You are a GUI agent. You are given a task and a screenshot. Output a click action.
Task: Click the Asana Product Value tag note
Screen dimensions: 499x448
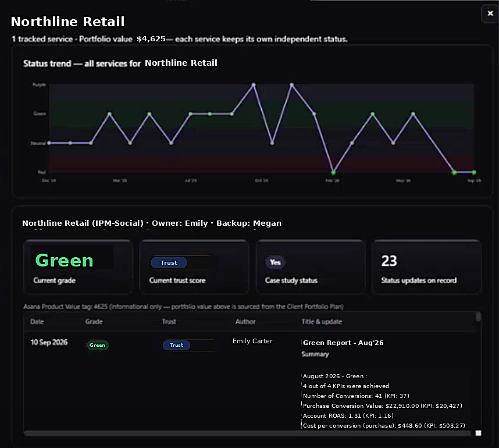coord(183,307)
